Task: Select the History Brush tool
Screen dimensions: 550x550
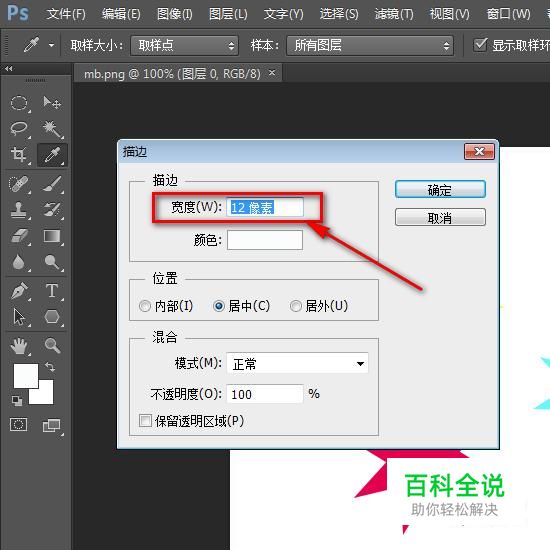Action: click(x=52, y=210)
